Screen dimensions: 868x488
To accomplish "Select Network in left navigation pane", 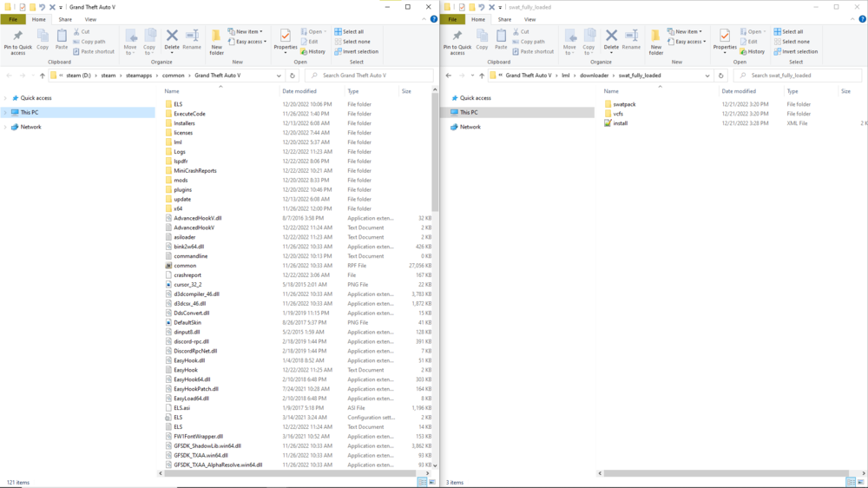I will [x=30, y=127].
